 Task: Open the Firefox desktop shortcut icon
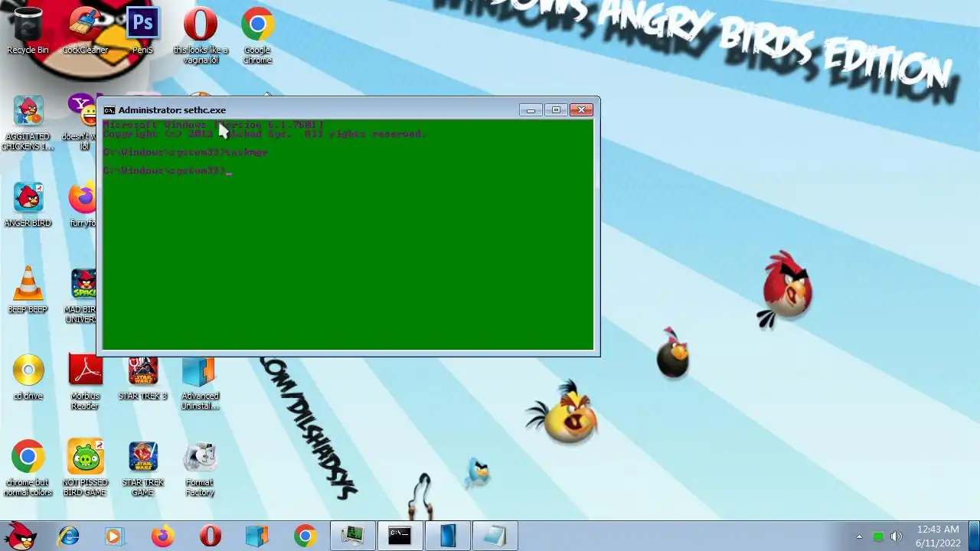pos(83,204)
